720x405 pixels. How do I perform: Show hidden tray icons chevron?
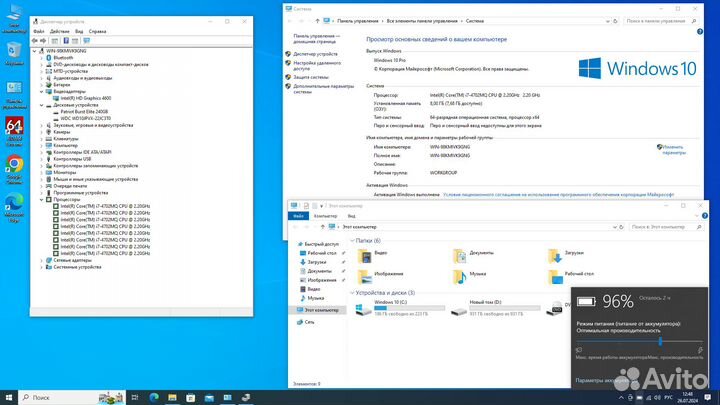coord(621,398)
